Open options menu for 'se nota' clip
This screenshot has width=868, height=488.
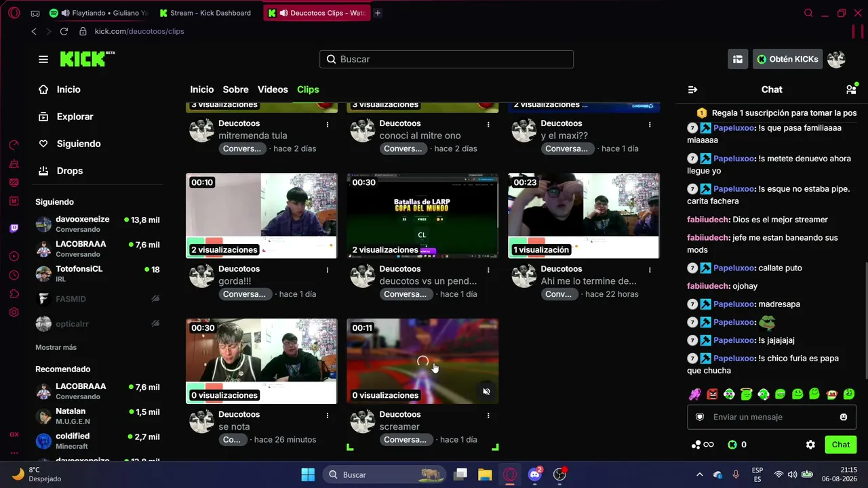[x=328, y=415]
